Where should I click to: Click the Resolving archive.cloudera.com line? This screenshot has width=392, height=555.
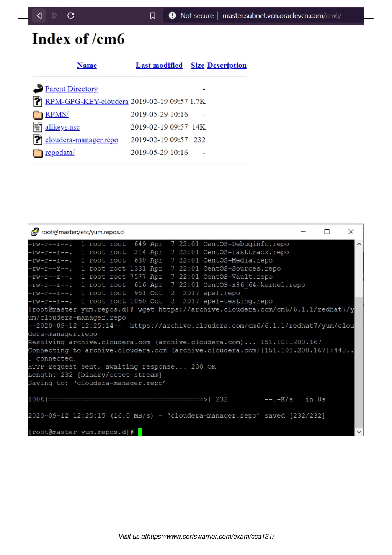point(175,342)
